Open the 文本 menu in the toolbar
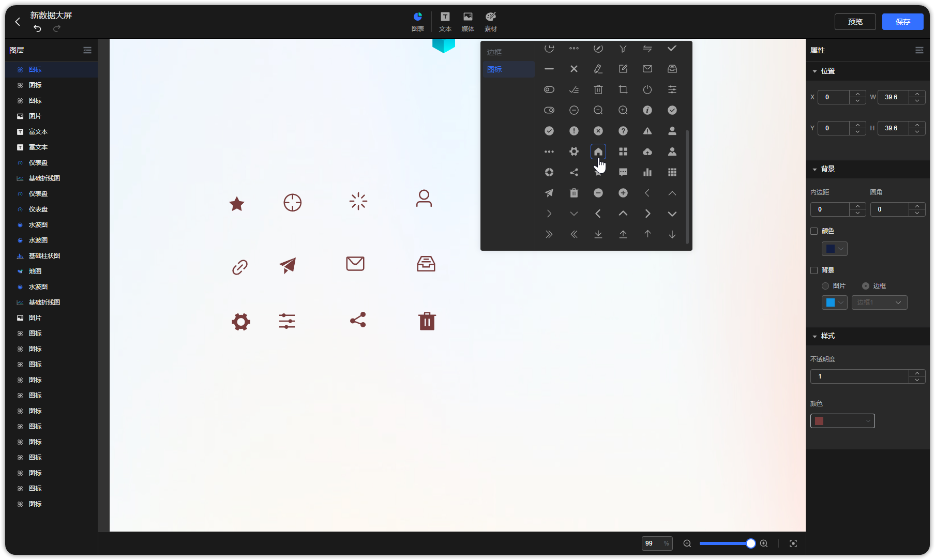This screenshot has width=935, height=560. point(445,22)
